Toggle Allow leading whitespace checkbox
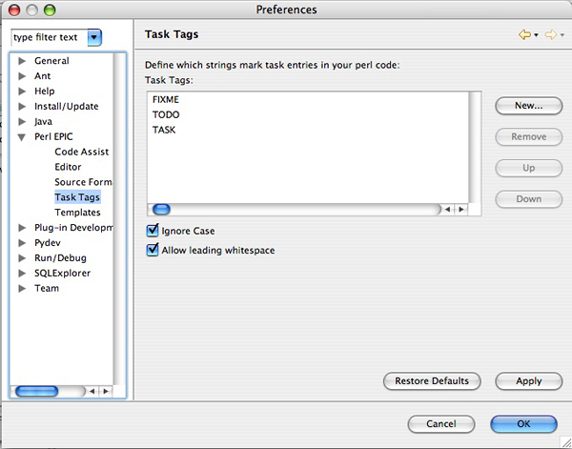 152,250
